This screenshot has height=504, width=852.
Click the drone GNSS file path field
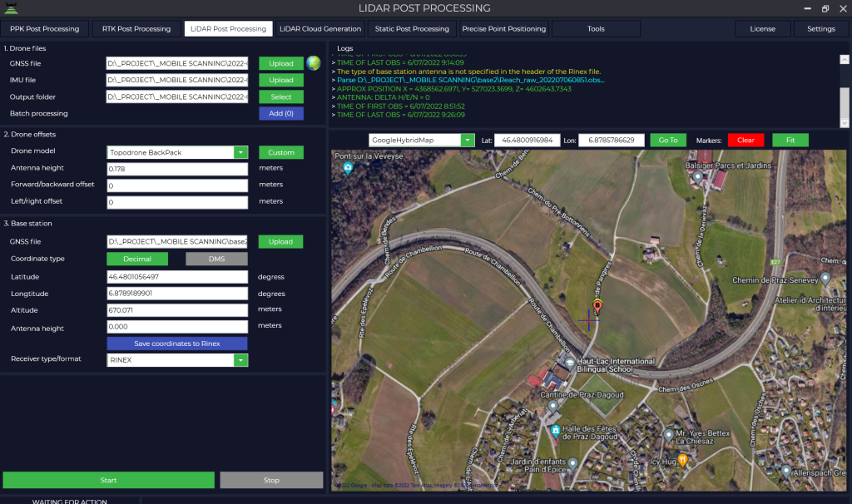point(177,63)
